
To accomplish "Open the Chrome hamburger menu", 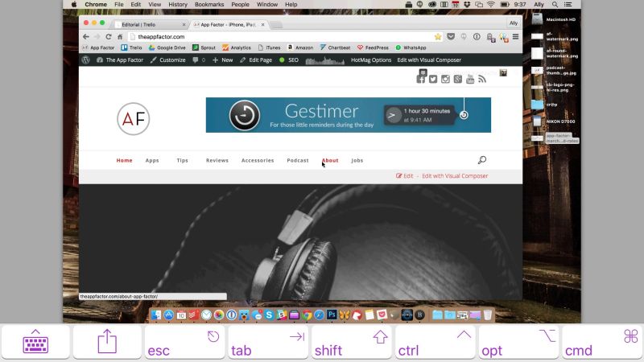I will click(x=515, y=37).
